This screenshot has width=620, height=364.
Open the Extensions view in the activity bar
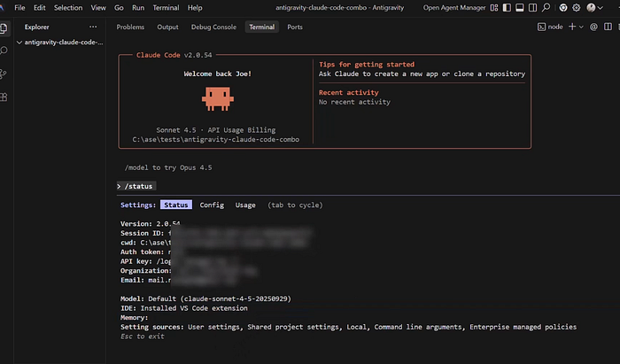click(4, 97)
